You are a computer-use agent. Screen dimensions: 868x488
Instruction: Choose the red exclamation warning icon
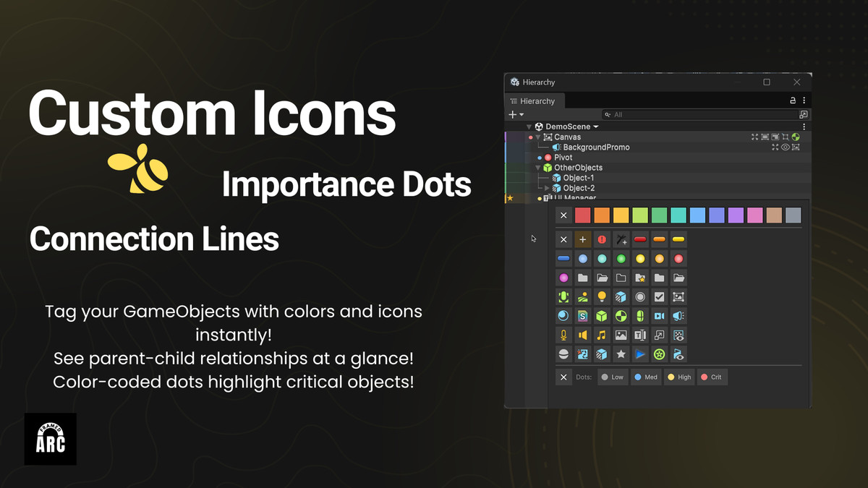pyautogui.click(x=601, y=239)
